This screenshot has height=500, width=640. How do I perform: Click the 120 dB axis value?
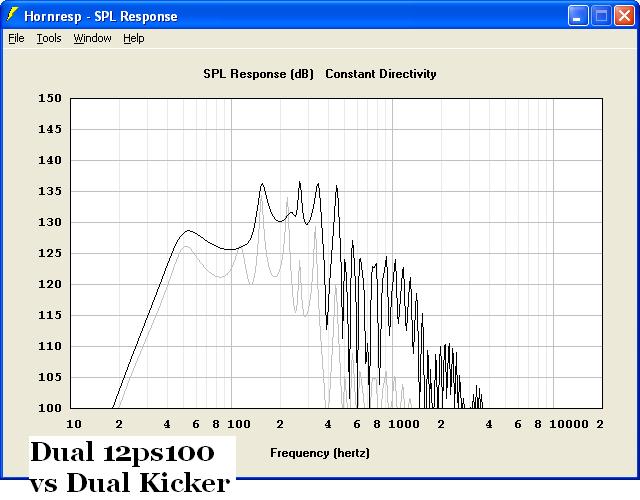pos(50,284)
